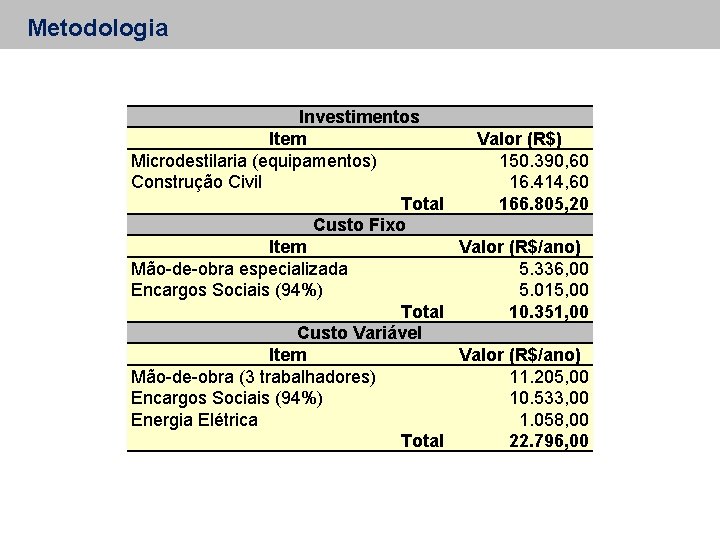
Task: Click the Custo Variável total 22.796,00
Action: click(x=549, y=441)
